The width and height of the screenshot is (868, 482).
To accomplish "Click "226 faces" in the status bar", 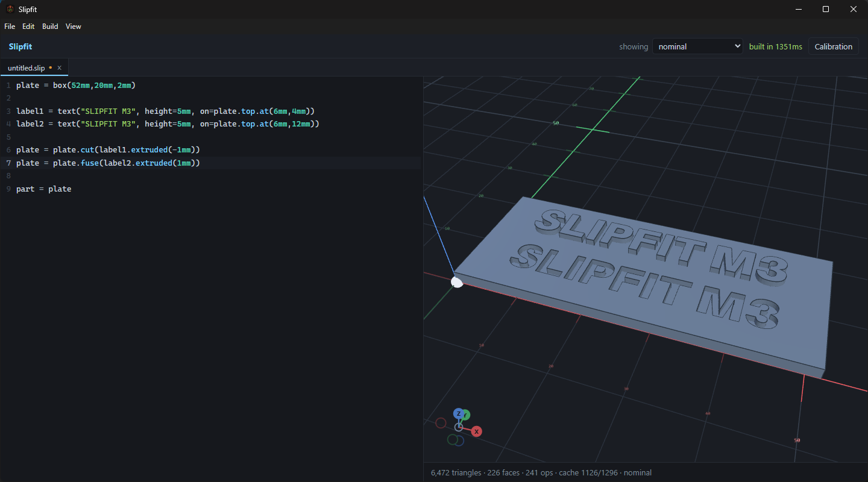I will tap(503, 473).
